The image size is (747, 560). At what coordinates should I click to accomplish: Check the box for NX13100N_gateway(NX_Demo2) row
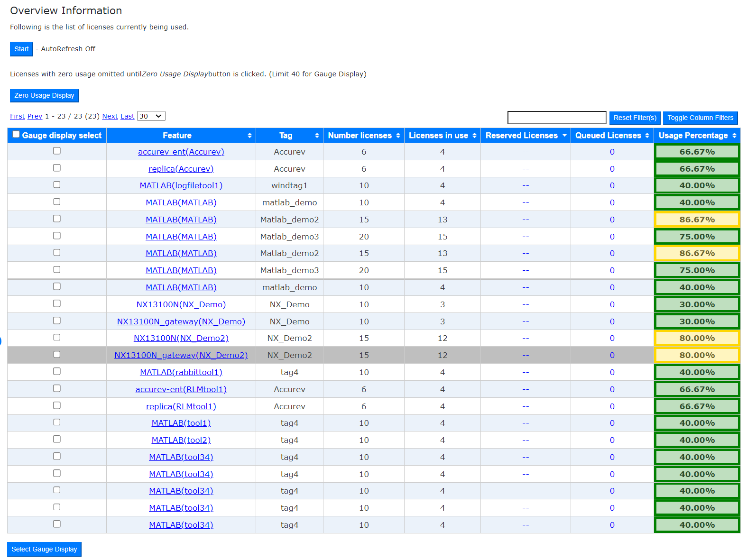57,354
